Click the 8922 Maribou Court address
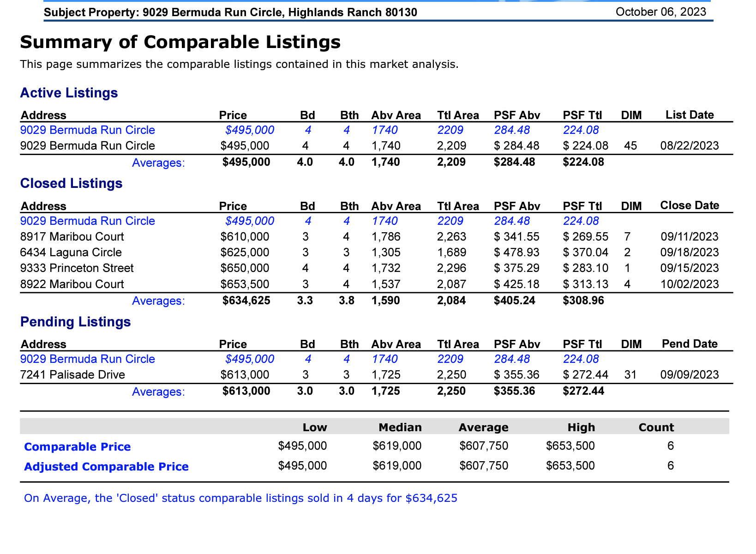756x554 pixels. pos(72,284)
